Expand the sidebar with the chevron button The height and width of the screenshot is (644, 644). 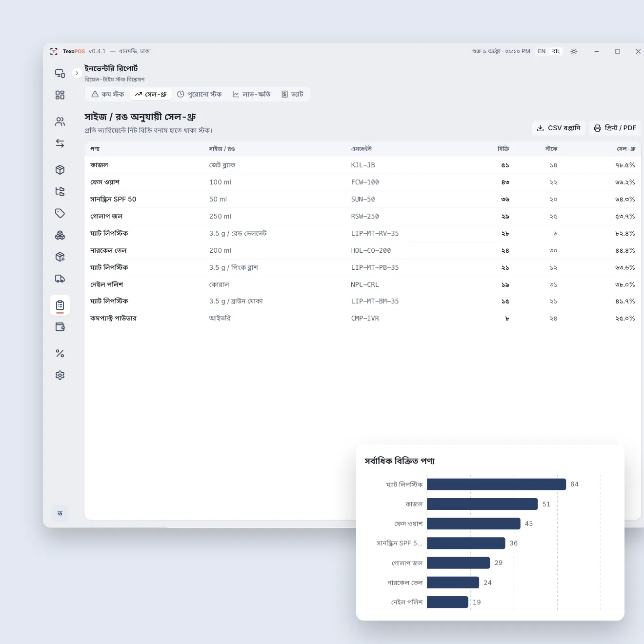coord(77,73)
